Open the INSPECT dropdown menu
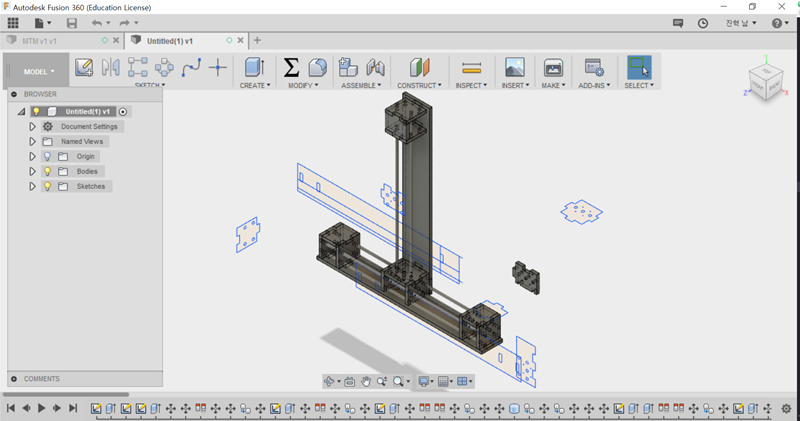 pyautogui.click(x=471, y=85)
